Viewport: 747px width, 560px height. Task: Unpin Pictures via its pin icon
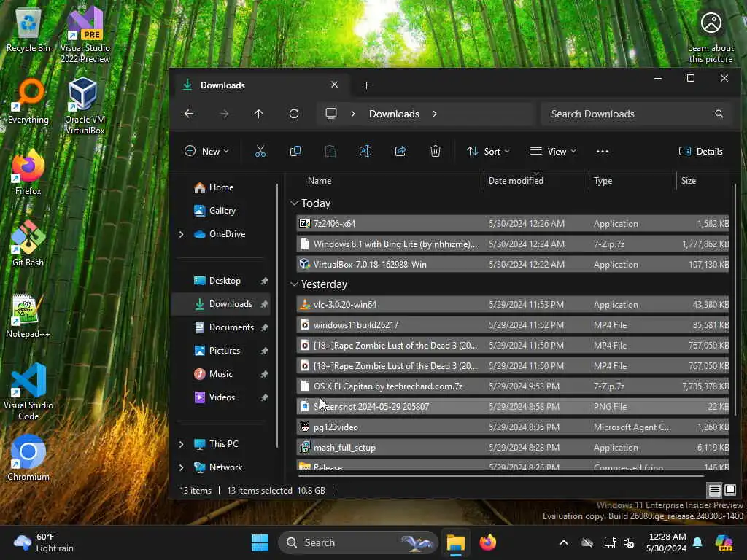point(264,351)
